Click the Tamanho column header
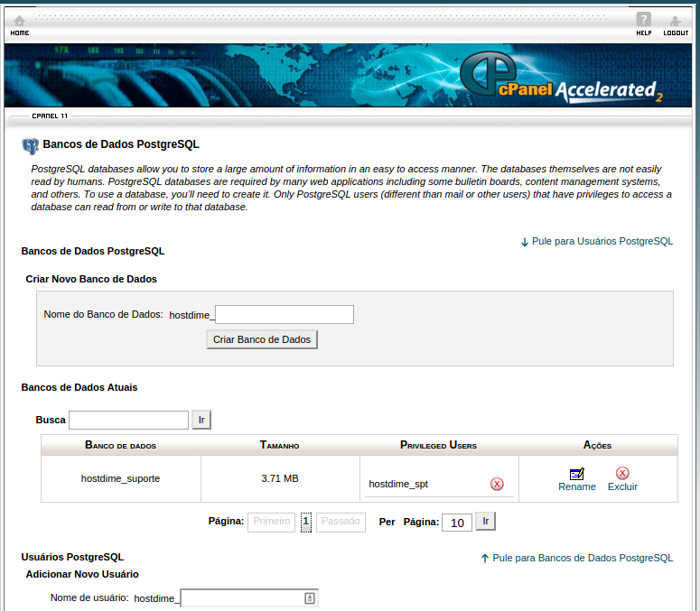 coord(280,445)
